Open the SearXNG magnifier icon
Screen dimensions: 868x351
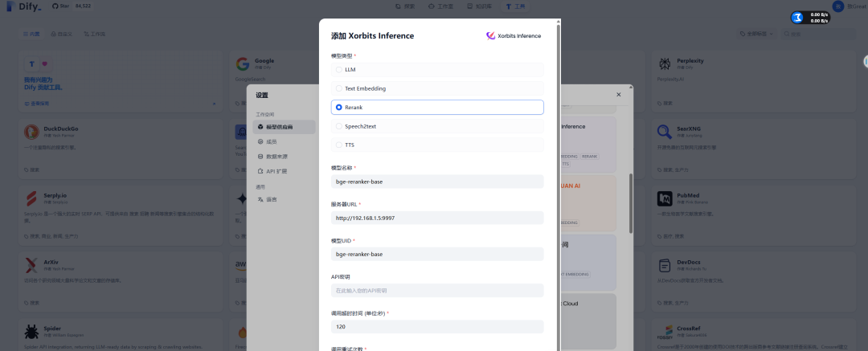[665, 132]
